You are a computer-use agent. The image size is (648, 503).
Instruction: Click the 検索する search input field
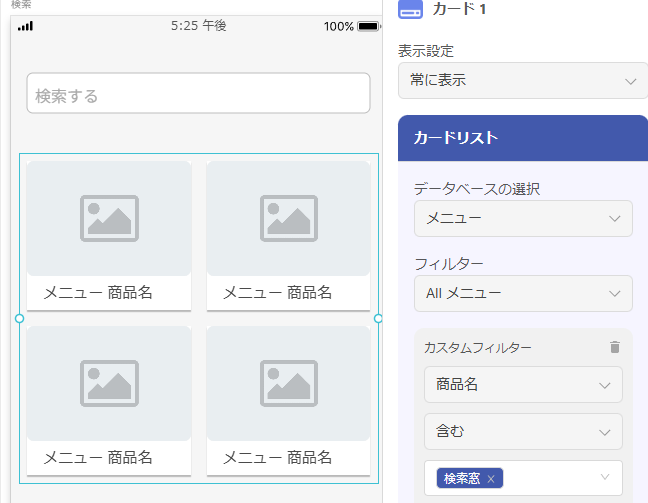[198, 93]
